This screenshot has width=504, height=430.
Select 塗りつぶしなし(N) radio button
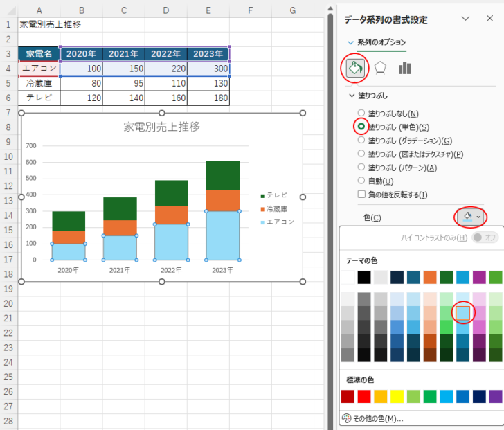tap(361, 113)
